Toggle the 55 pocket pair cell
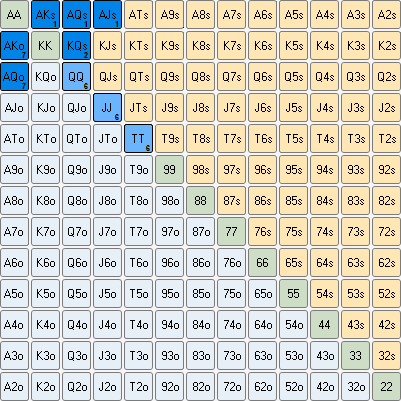 click(x=294, y=294)
